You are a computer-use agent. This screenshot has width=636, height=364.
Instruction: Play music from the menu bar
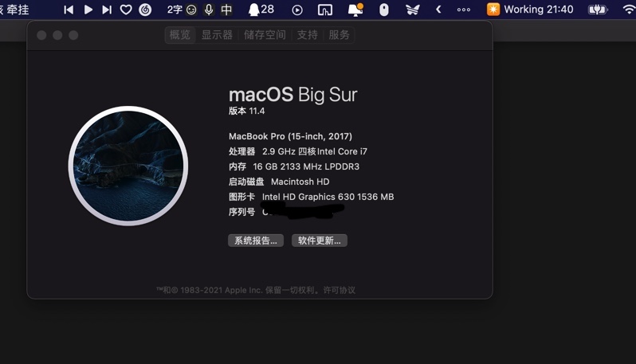click(88, 10)
